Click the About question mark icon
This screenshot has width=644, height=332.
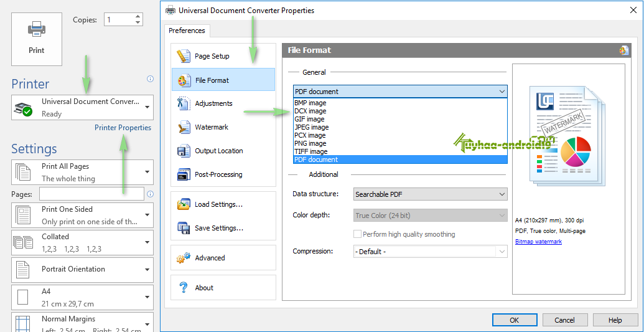point(184,287)
